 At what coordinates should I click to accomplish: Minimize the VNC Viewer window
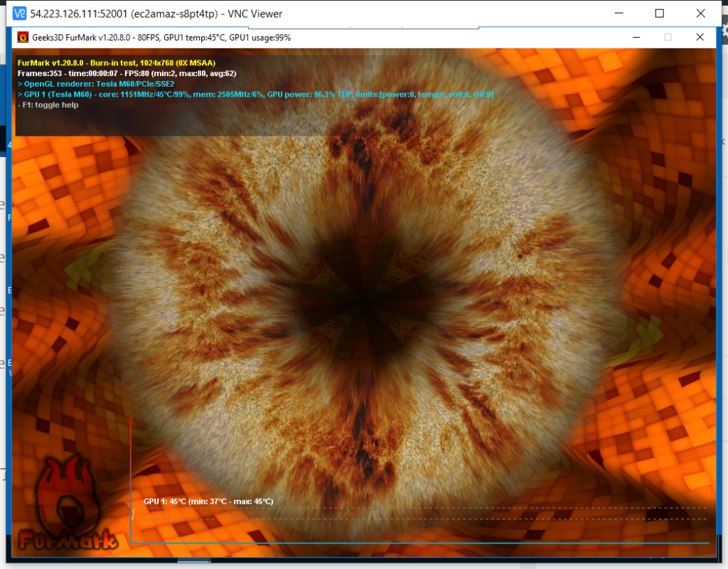(627, 13)
